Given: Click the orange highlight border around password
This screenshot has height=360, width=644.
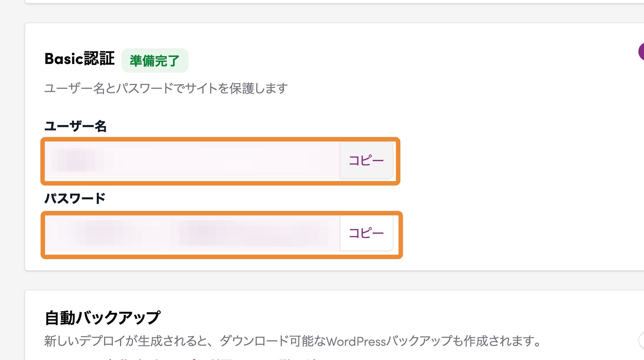Looking at the screenshot, I should (x=221, y=213).
